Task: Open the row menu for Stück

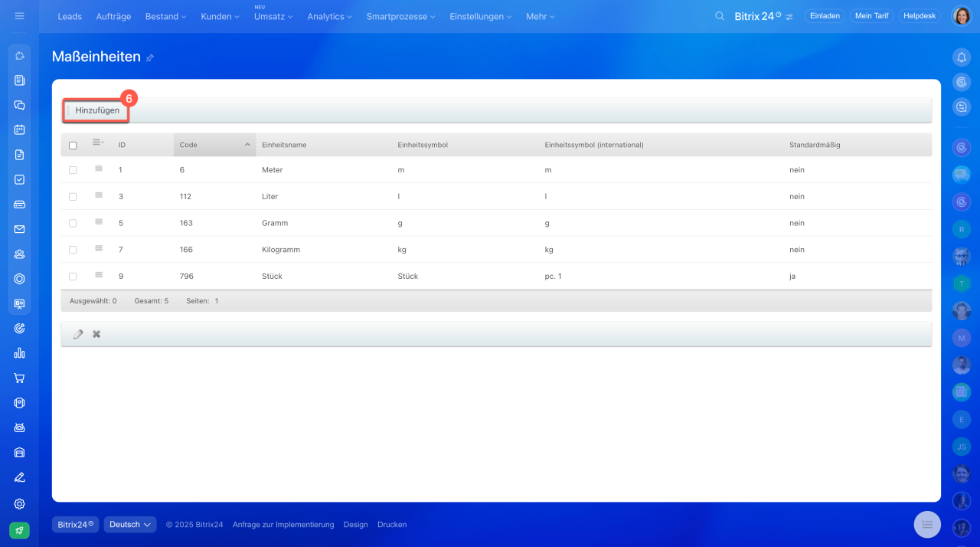Action: tap(99, 275)
